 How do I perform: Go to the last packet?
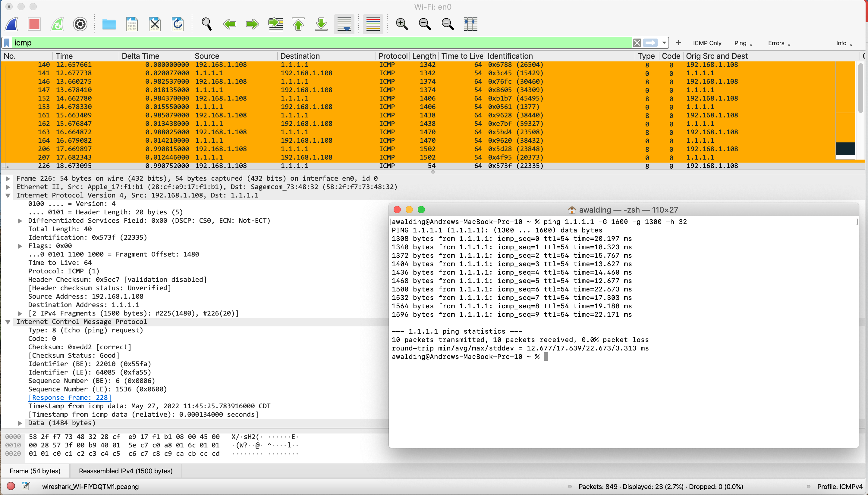tap(320, 24)
